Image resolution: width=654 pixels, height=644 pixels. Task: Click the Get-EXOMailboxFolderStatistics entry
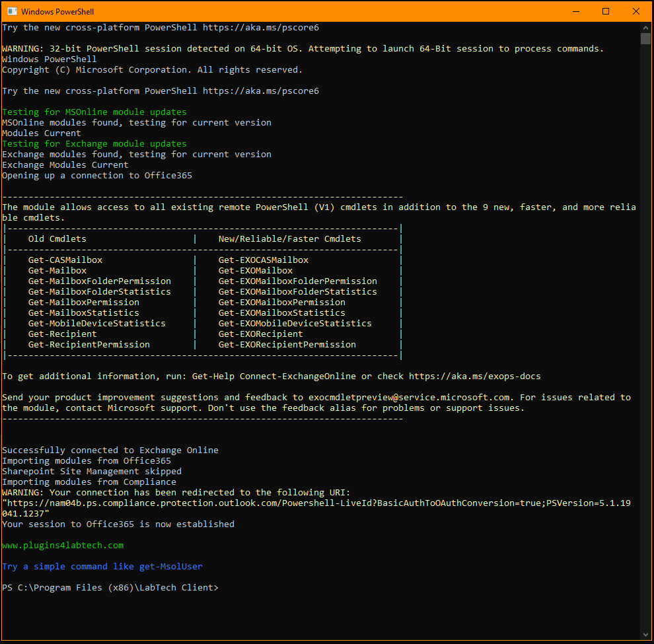[298, 292]
